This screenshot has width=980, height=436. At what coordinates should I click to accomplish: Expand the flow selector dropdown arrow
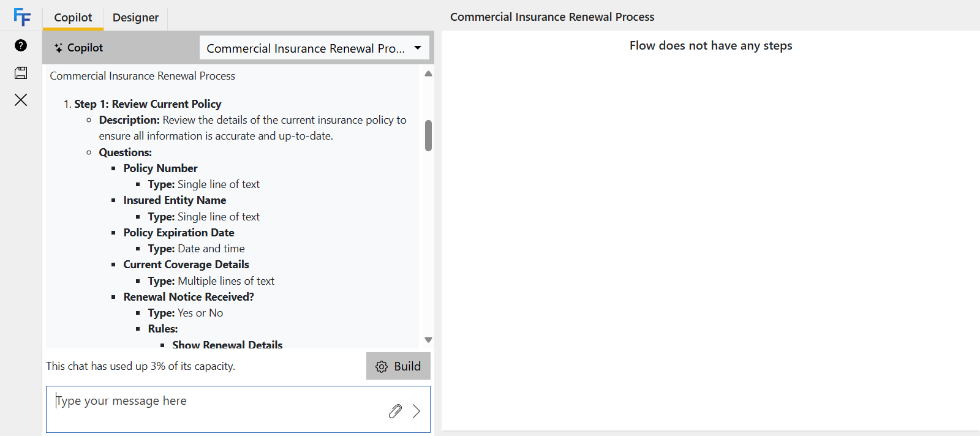[x=418, y=48]
